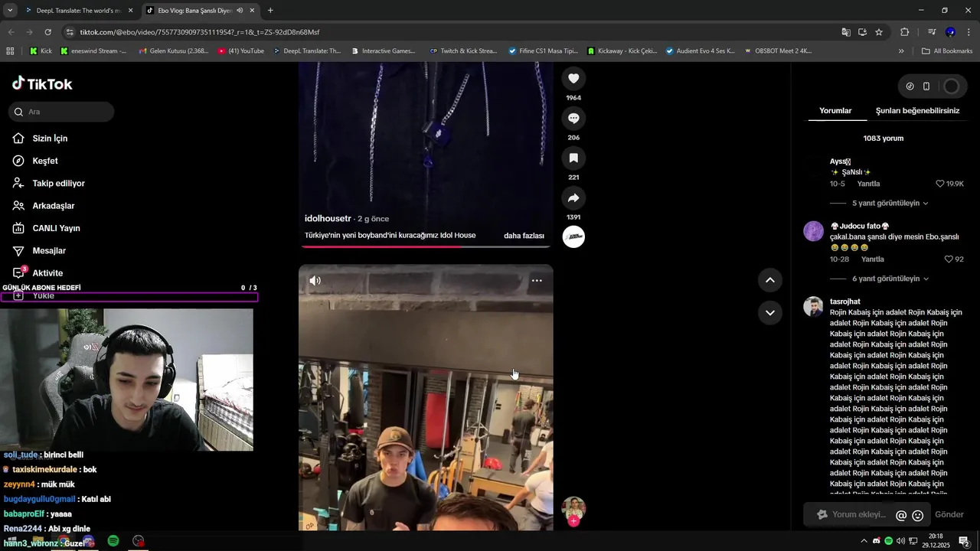The height and width of the screenshot is (551, 980).
Task: Switch to DeepL Translate browser tab
Action: pos(77,11)
